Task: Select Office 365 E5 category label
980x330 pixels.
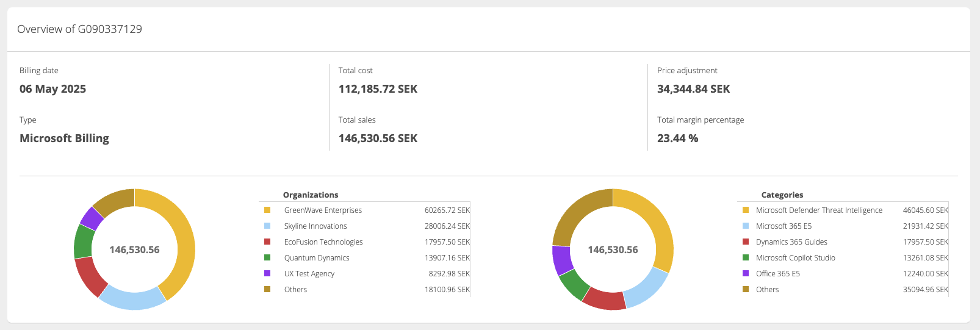Action: [777, 274]
